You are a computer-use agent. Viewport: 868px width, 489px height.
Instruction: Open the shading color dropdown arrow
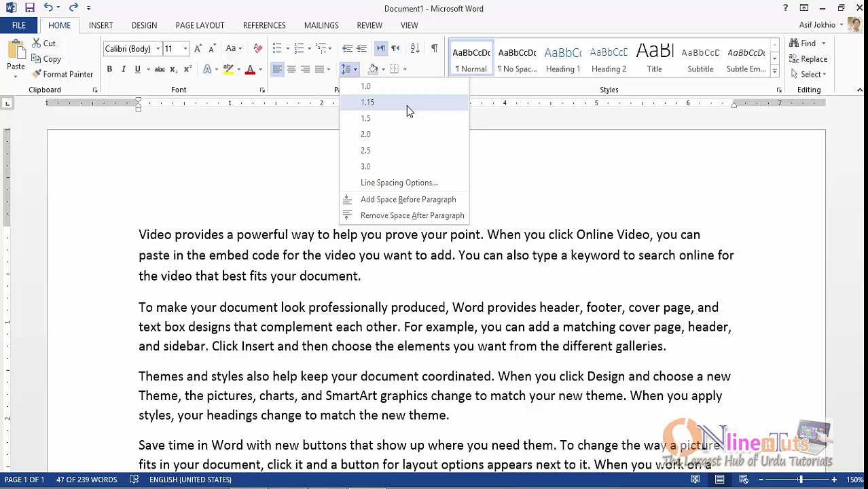pos(383,69)
